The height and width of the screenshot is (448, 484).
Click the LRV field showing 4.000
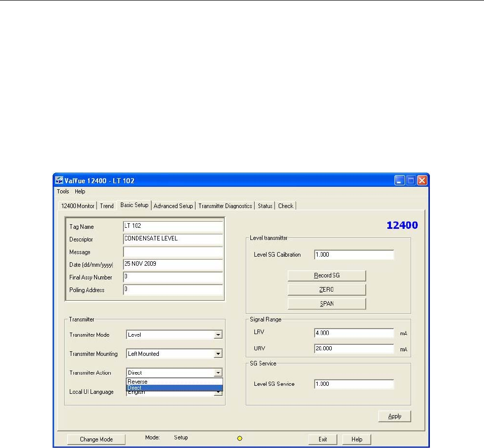click(354, 333)
